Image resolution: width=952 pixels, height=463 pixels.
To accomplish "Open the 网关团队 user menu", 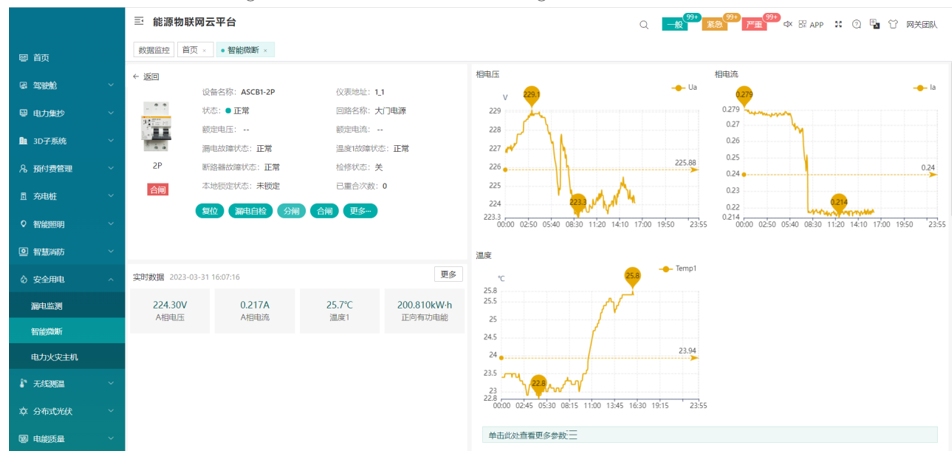I will point(922,25).
